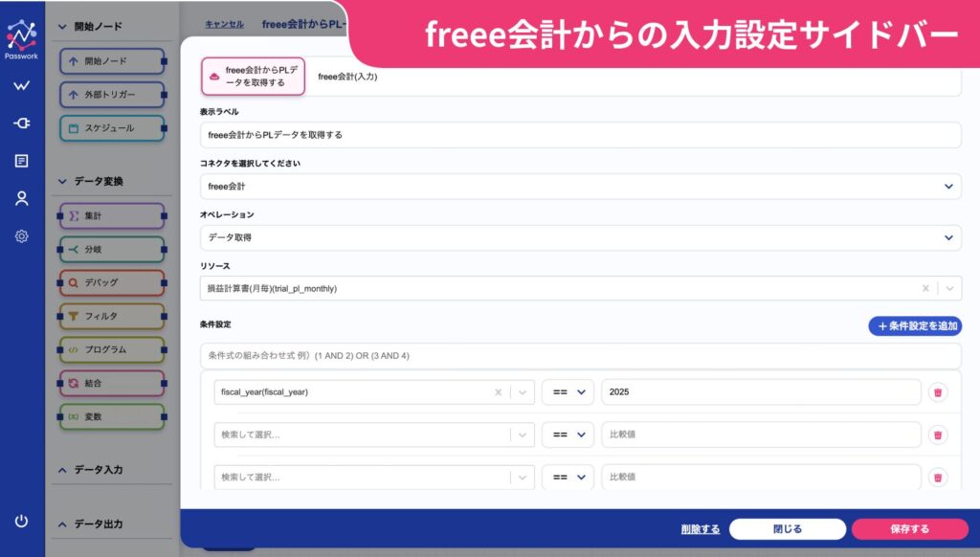
Task: Click the キャンセル link
Action: (x=224, y=24)
